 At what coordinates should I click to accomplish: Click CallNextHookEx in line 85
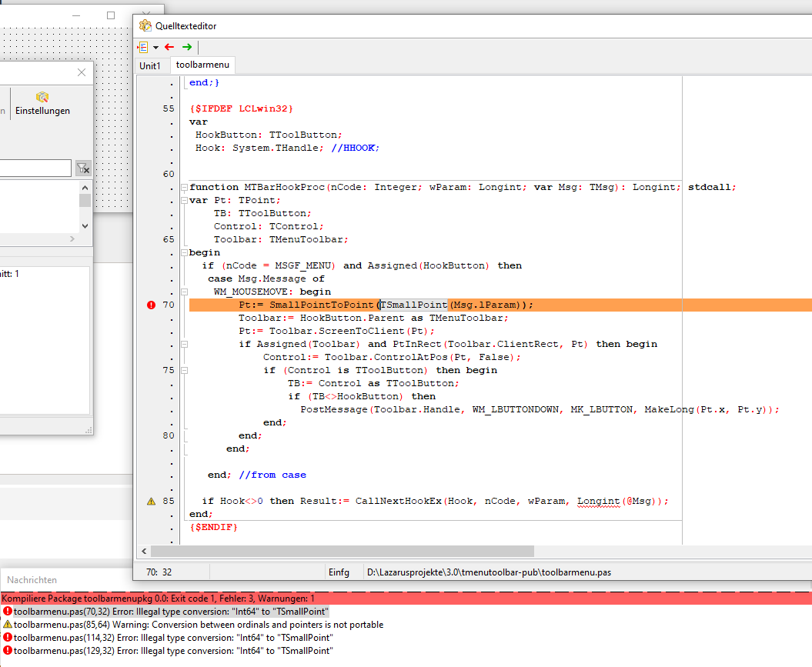click(398, 501)
